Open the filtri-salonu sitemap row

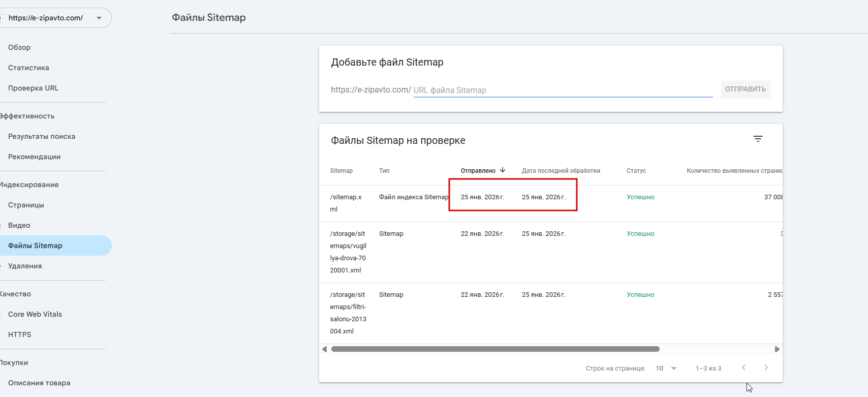coord(348,313)
